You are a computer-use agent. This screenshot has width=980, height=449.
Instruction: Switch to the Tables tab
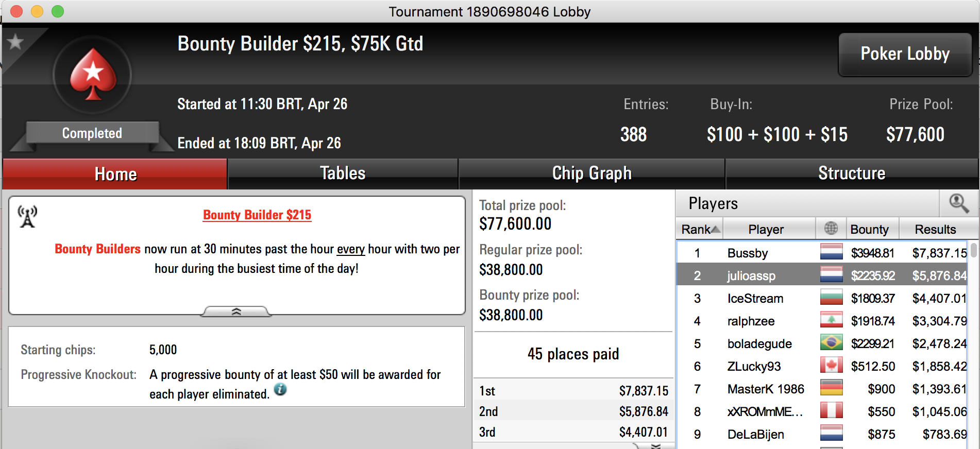pyautogui.click(x=343, y=174)
